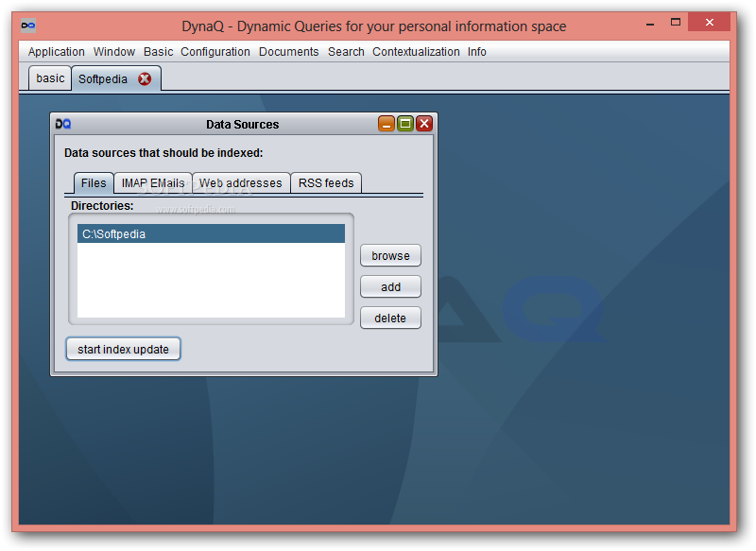Image resolution: width=756 pixels, height=551 pixels.
Task: Open the Configuration menu
Action: 215,52
